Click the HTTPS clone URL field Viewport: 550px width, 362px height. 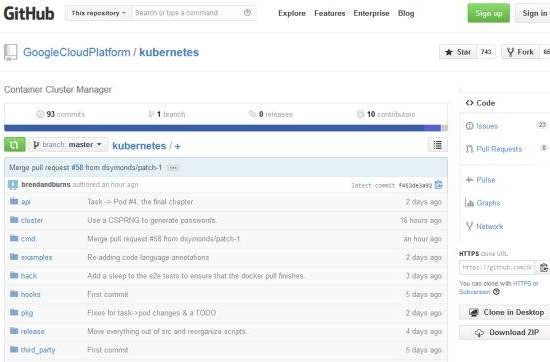pyautogui.click(x=497, y=268)
